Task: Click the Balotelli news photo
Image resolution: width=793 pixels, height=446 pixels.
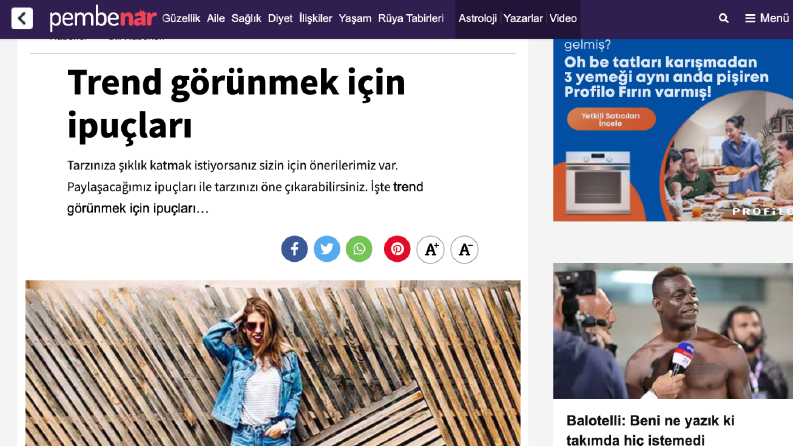Action: [x=673, y=331]
